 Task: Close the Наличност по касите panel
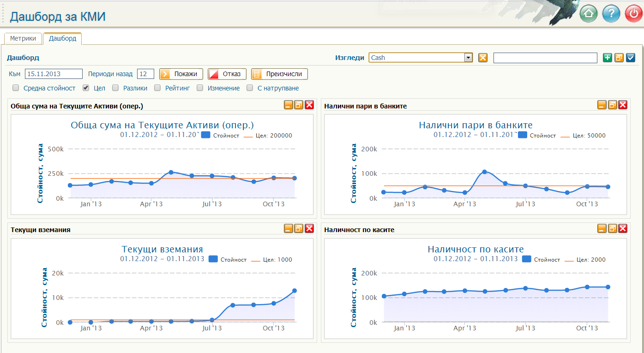[623, 228]
